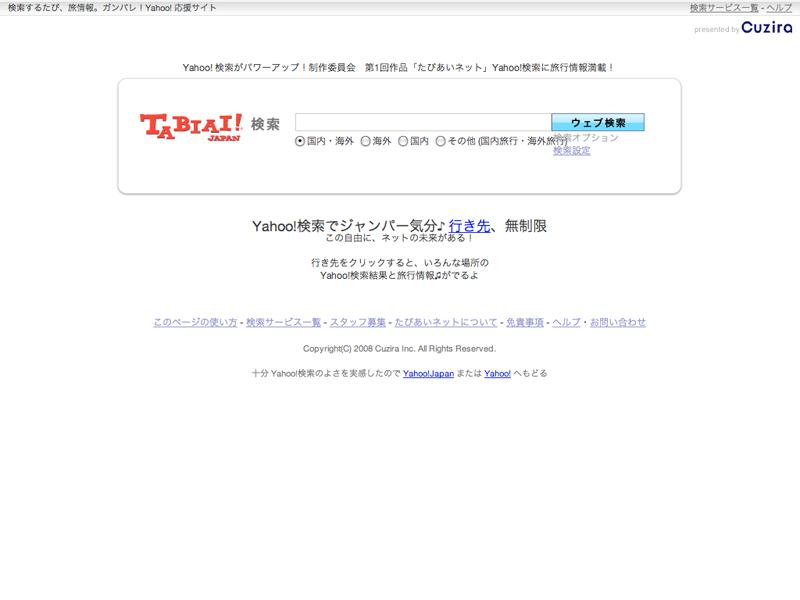Click the headline beginning Yahoo! 検索がパワーアップ
This screenshot has width=800, height=600.
pos(399,68)
